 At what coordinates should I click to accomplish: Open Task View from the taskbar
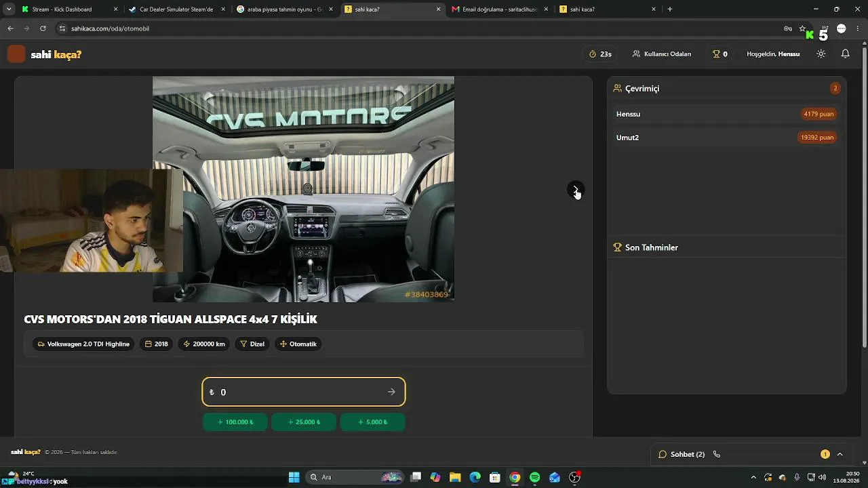(416, 477)
